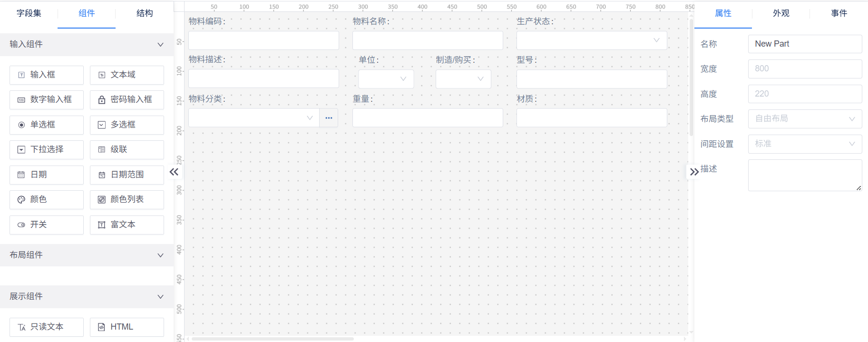The image size is (868, 342).
Task: Select the 只读文本 read-only text component
Action: click(47, 327)
